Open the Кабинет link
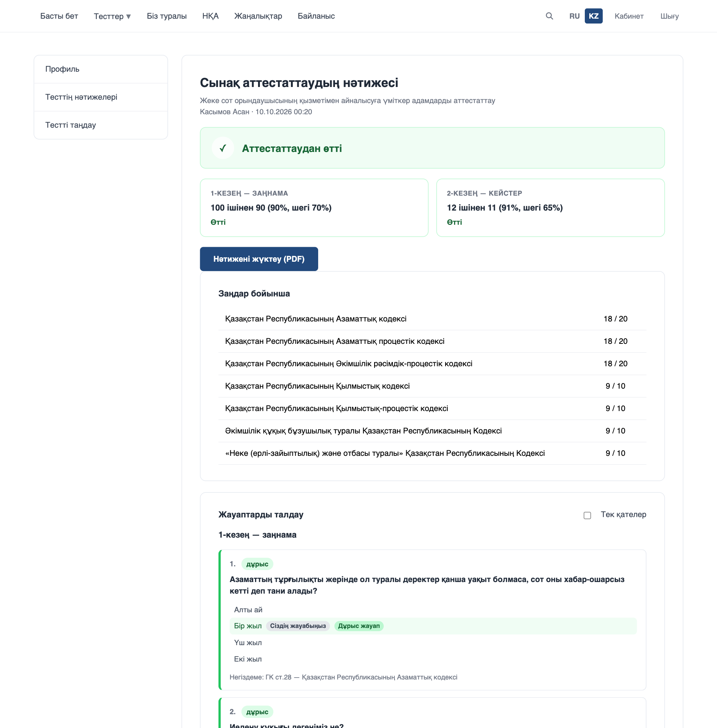This screenshot has height=728, width=717. (x=629, y=16)
